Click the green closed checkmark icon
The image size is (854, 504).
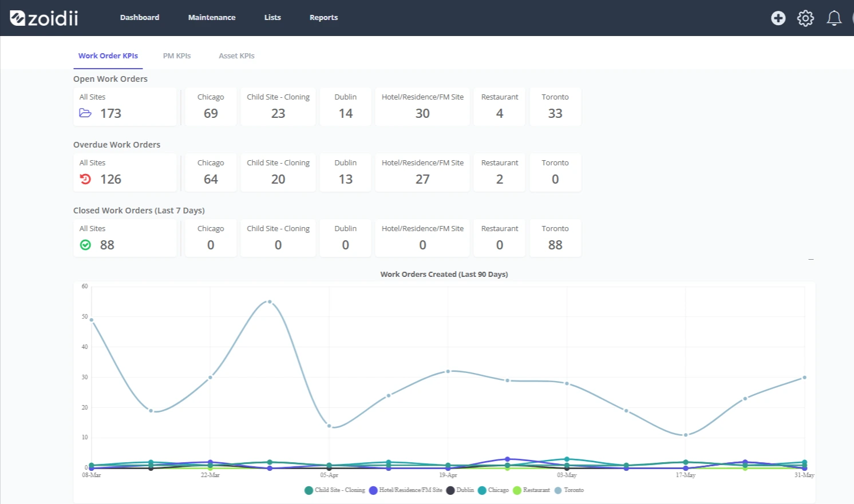coord(85,245)
